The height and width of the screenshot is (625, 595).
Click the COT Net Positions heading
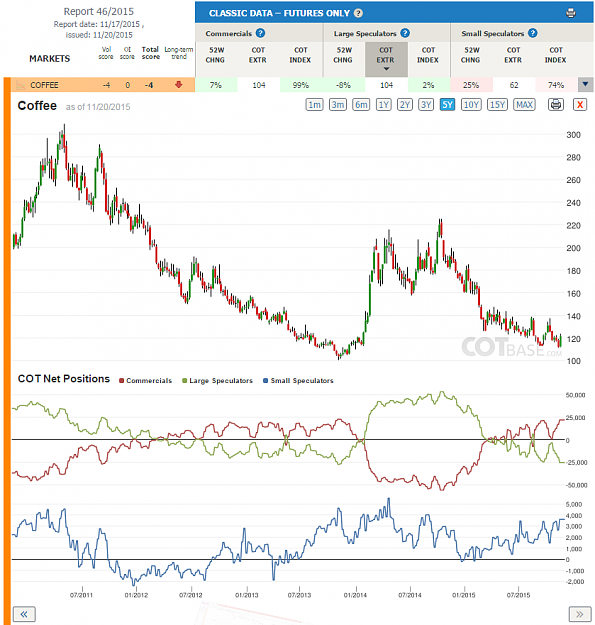[64, 379]
